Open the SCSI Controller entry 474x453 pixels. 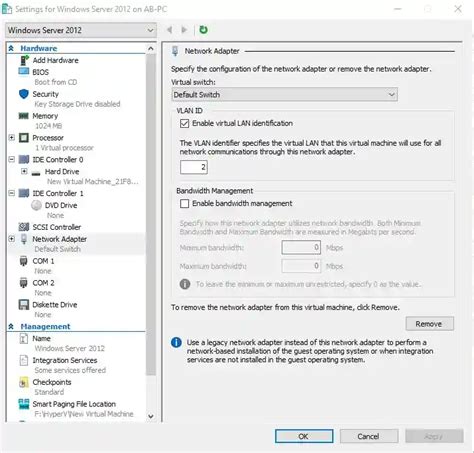57,227
